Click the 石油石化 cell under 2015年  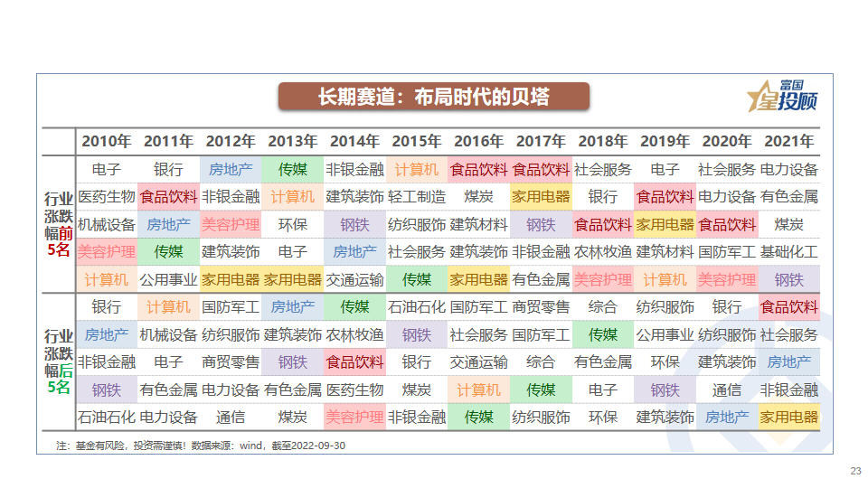coord(417,307)
